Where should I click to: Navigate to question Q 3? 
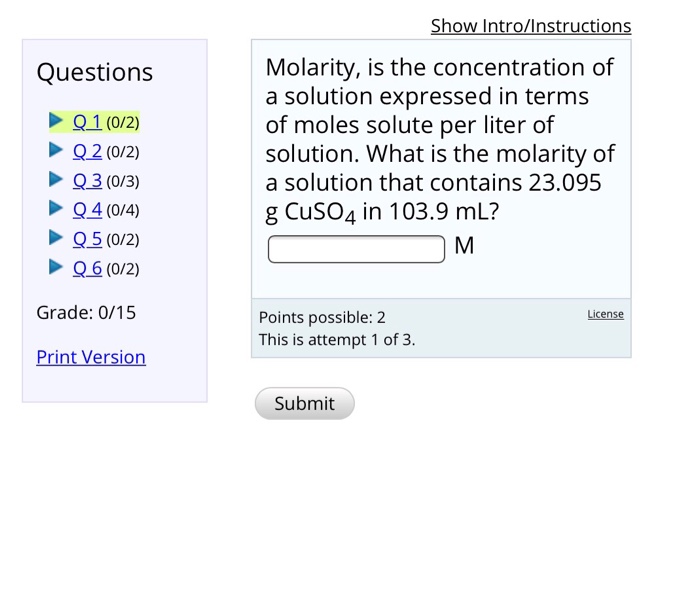pyautogui.click(x=88, y=181)
